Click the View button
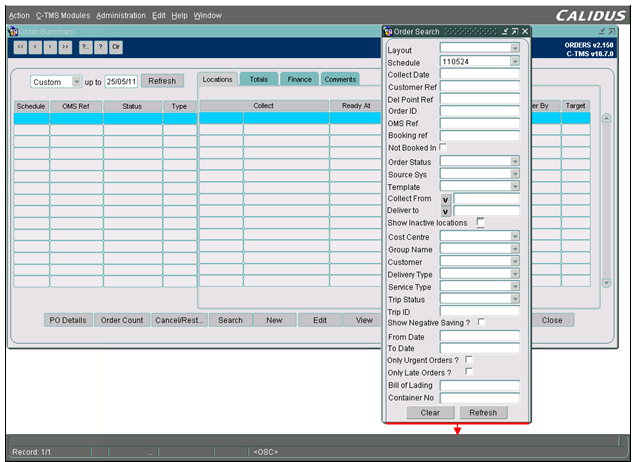Screen dimensions: 632x462 click(x=362, y=320)
